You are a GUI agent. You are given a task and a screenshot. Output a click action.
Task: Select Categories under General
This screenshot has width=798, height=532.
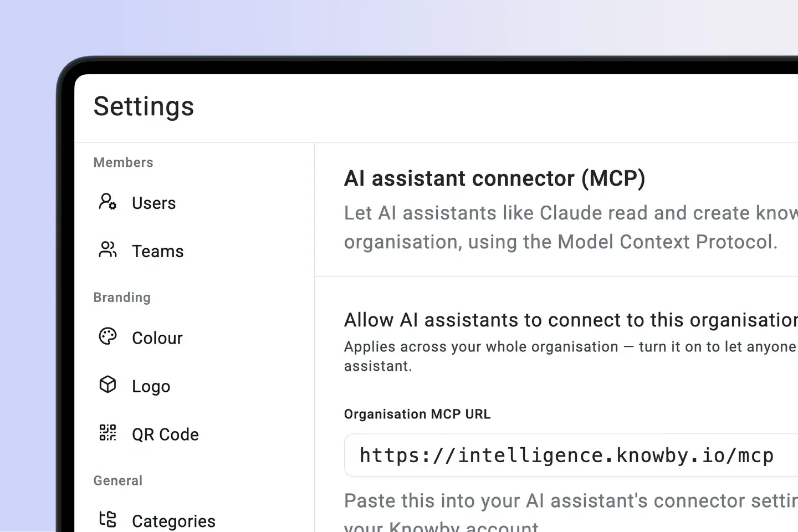pyautogui.click(x=173, y=521)
